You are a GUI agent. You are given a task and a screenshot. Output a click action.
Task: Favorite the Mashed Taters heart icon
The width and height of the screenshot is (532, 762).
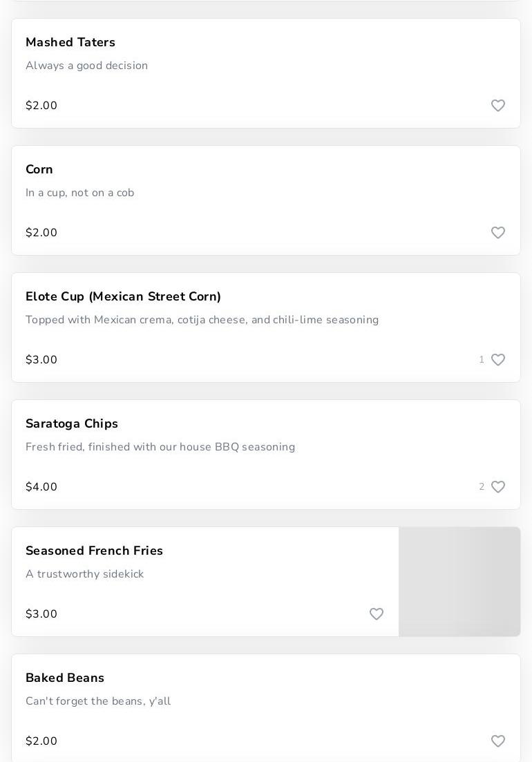point(497,106)
